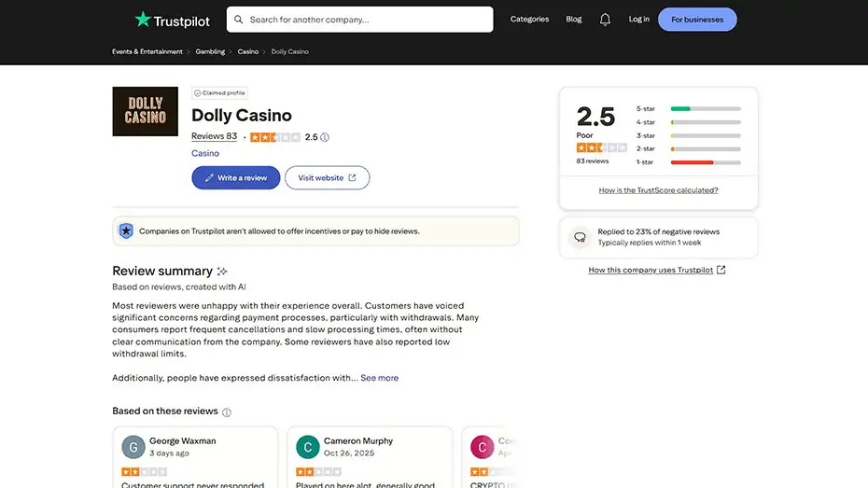Image resolution: width=868 pixels, height=488 pixels.
Task: Open the Blog menu item
Action: (573, 20)
